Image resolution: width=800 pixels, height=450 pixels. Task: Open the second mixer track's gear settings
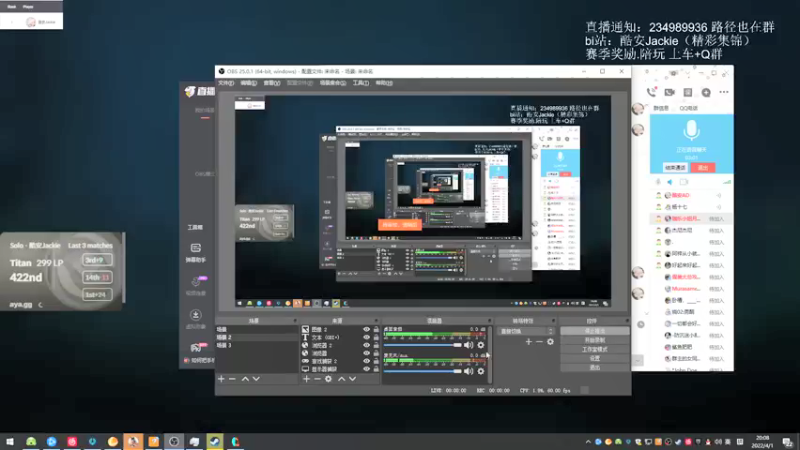[481, 371]
